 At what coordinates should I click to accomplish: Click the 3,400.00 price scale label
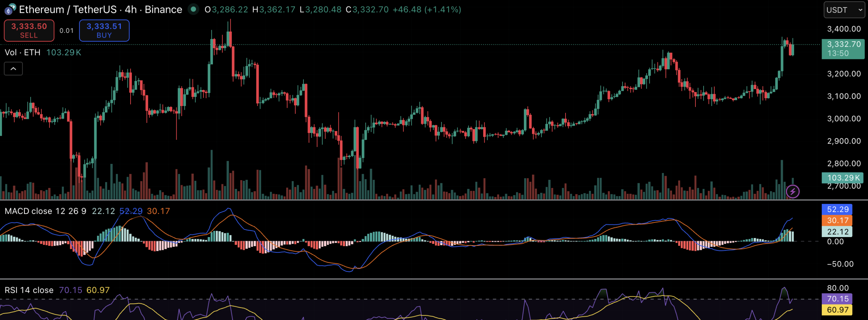point(844,29)
